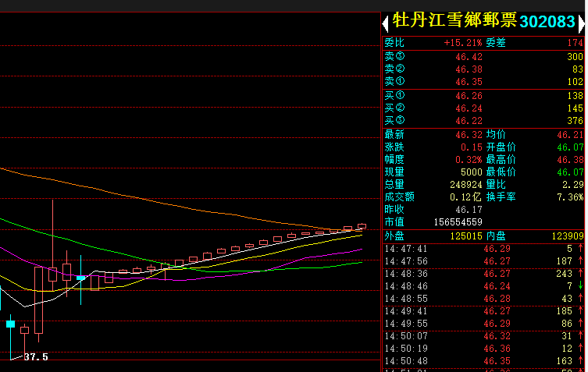The image size is (588, 372).
Task: Select the trade tick at 14:47:56
Action: pyautogui.click(x=483, y=261)
